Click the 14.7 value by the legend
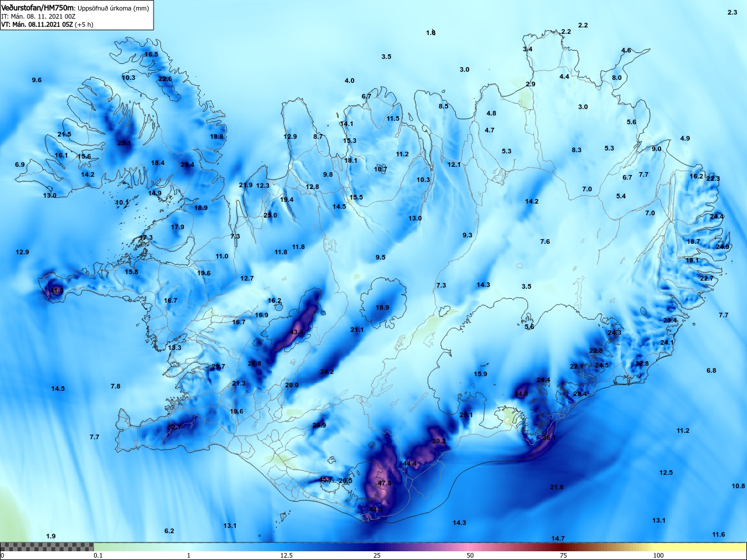Screen dimensions: 747x560 click(558, 539)
